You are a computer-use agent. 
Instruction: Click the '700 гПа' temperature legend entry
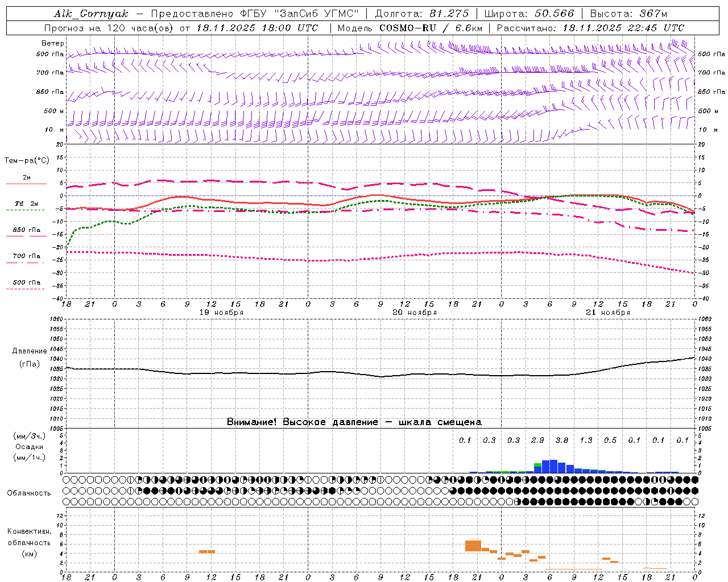(27, 256)
